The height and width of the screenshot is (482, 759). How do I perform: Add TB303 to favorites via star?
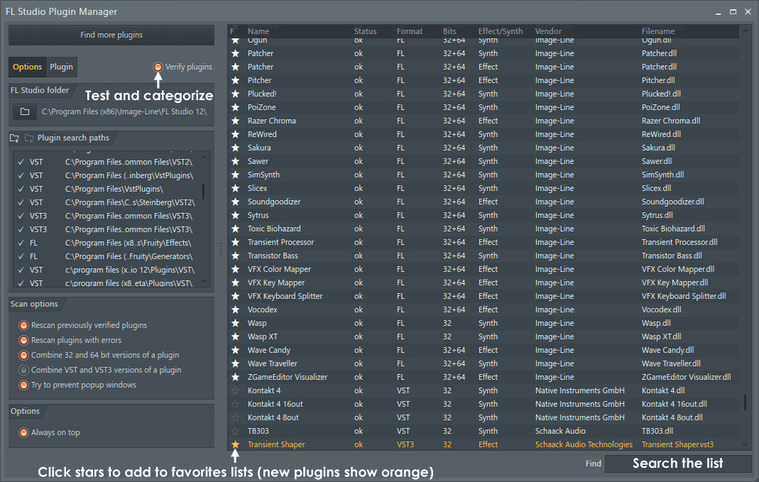235,431
